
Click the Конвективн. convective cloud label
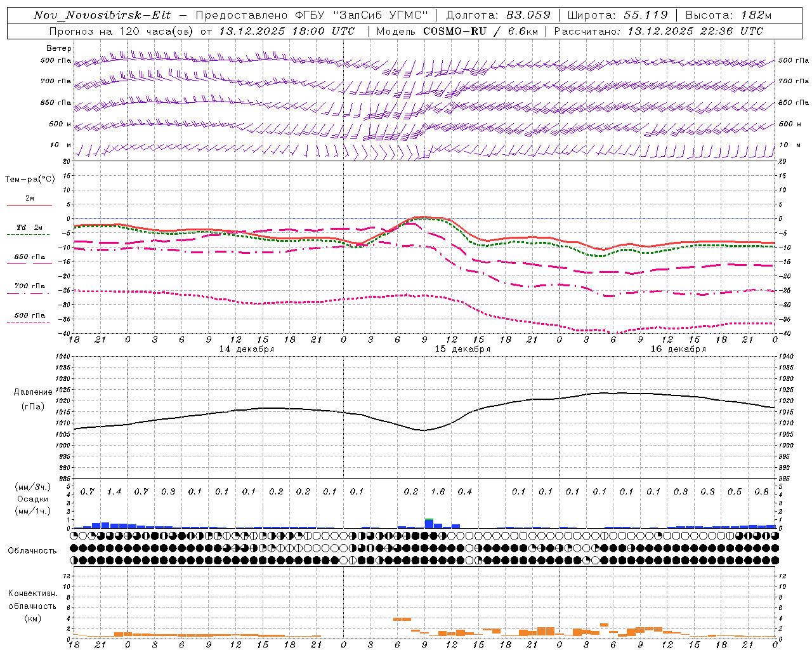(32, 594)
